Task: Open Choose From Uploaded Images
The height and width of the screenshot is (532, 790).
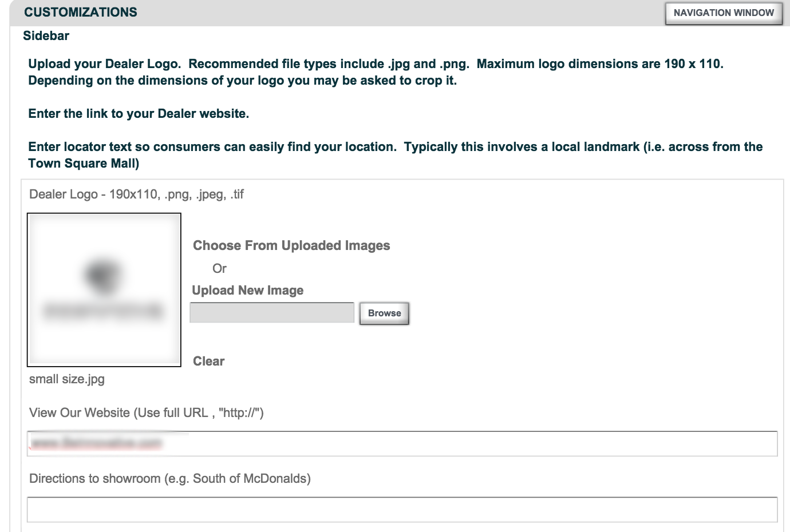Action: click(291, 246)
